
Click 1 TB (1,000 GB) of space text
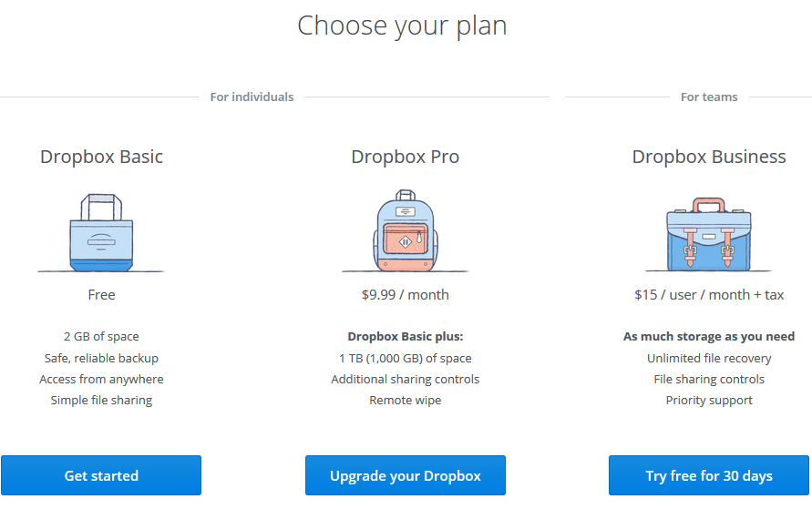point(406,358)
